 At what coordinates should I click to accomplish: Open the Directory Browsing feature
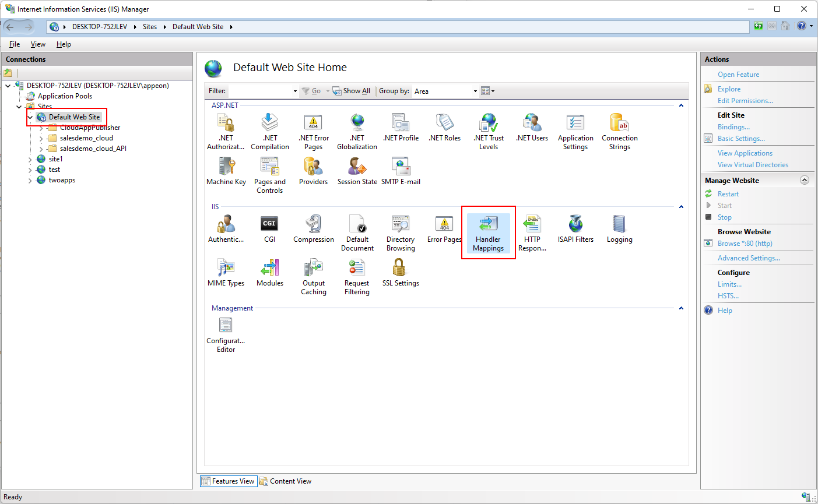tap(401, 232)
